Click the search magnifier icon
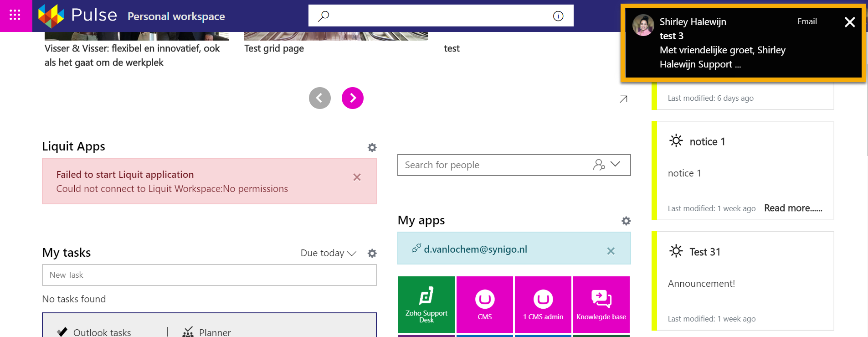Screen dimensions: 868x337 click(x=324, y=16)
